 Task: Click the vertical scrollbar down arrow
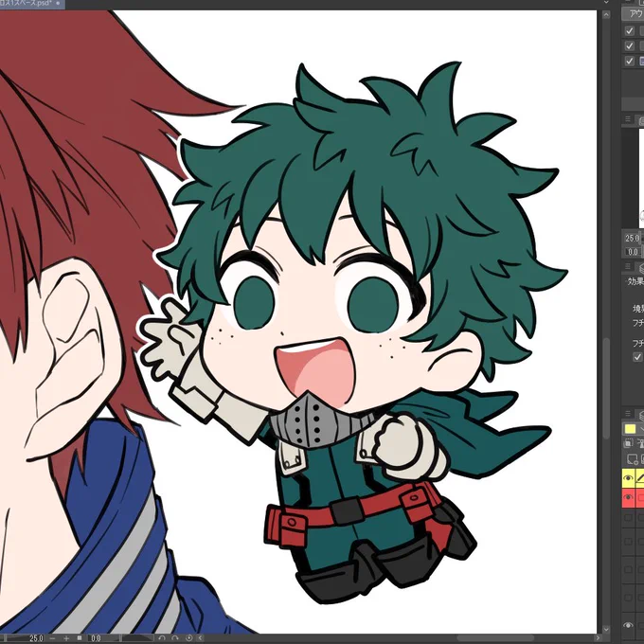pos(606,629)
